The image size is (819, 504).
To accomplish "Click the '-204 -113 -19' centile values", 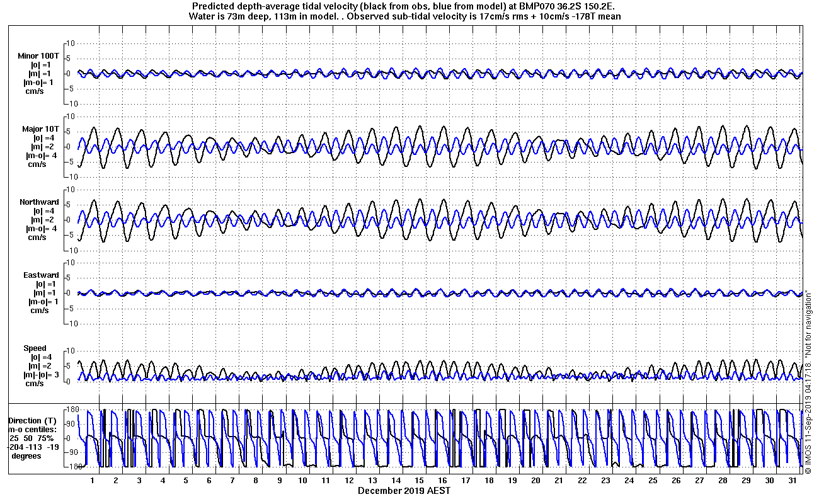I will click(31, 447).
